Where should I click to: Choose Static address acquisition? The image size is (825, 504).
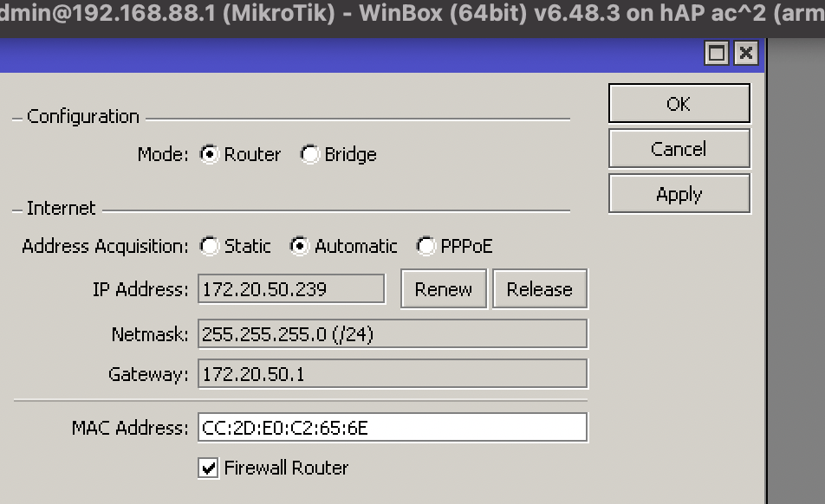[x=209, y=246]
